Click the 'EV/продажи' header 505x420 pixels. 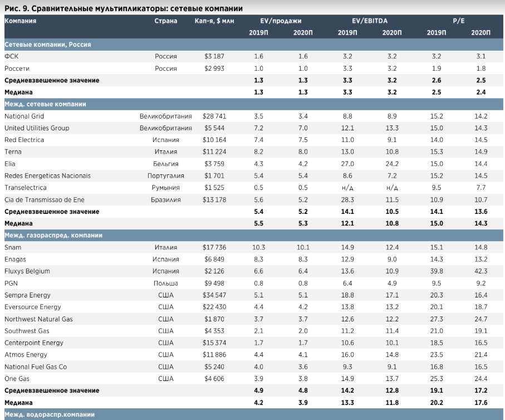pos(281,21)
